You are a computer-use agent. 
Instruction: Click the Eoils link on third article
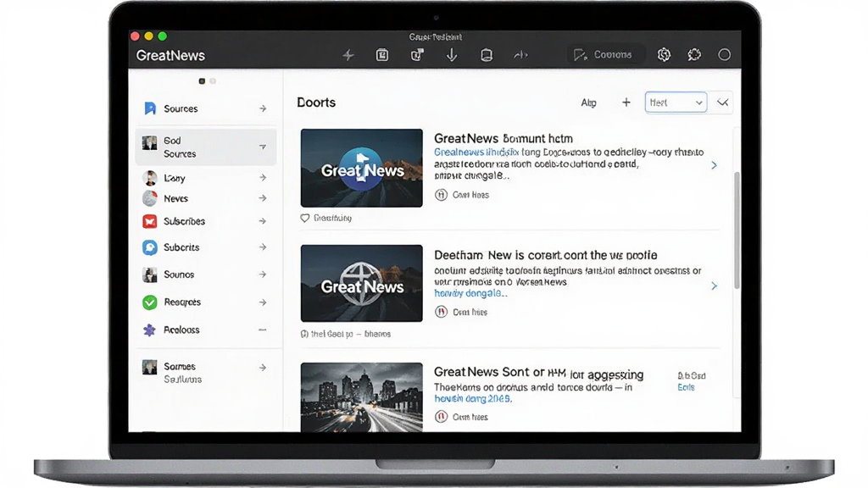pos(686,387)
